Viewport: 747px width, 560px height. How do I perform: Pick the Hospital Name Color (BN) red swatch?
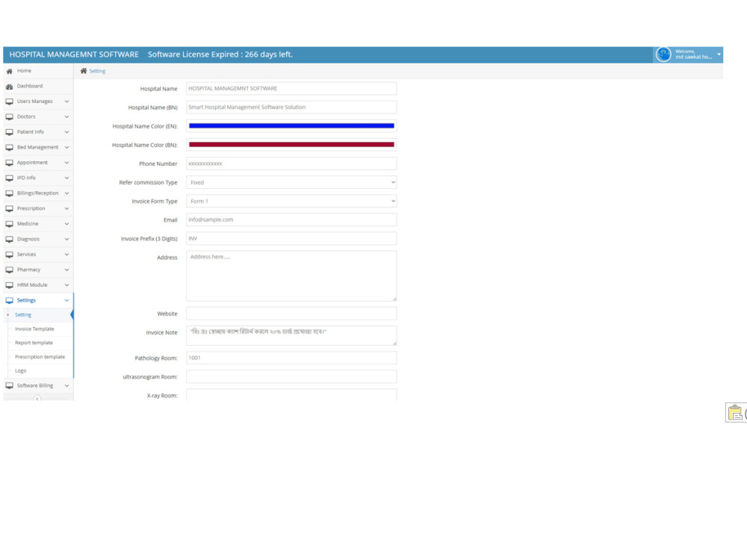(291, 144)
